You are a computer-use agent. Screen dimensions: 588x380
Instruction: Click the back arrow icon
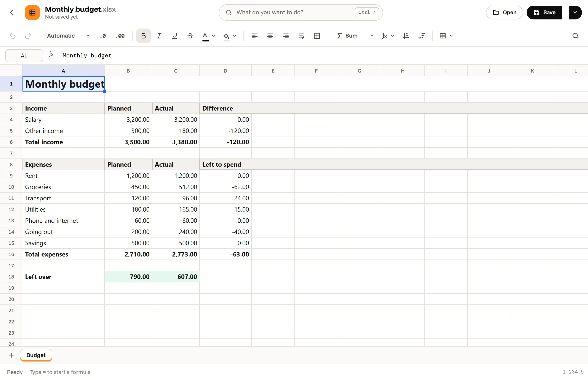click(11, 12)
